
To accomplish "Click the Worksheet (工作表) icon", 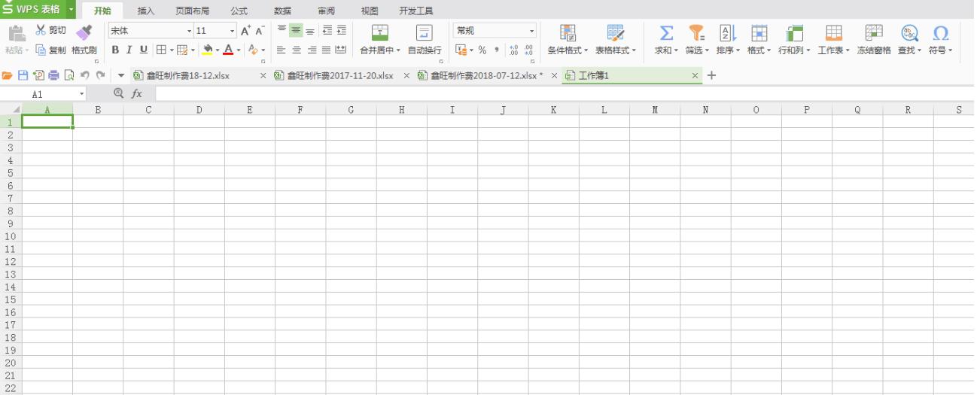I will 833,32.
